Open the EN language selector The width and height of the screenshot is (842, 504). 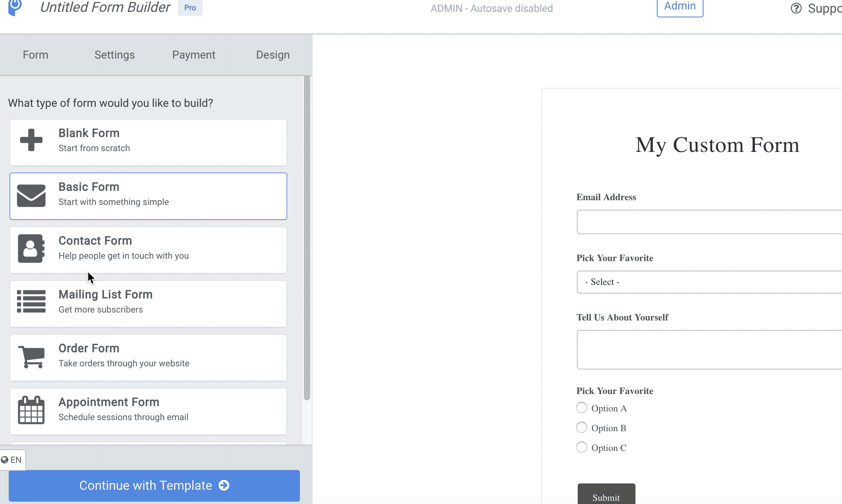click(13, 460)
